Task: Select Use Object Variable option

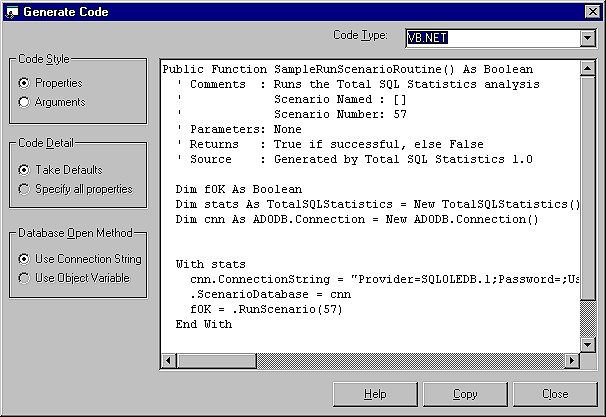Action: (x=25, y=278)
